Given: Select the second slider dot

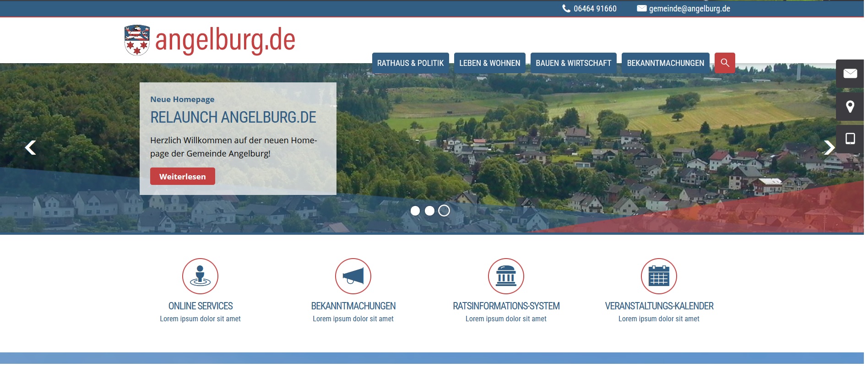Looking at the screenshot, I should 429,211.
